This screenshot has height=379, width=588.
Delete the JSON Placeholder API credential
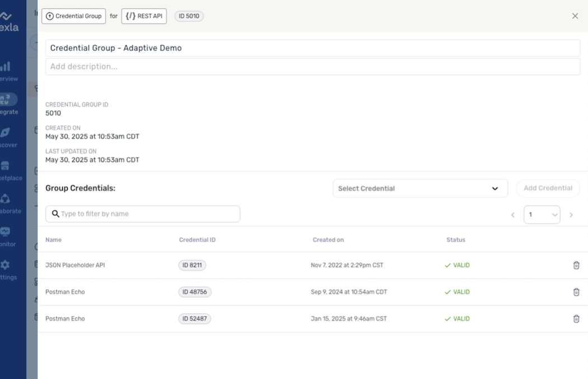pos(576,265)
